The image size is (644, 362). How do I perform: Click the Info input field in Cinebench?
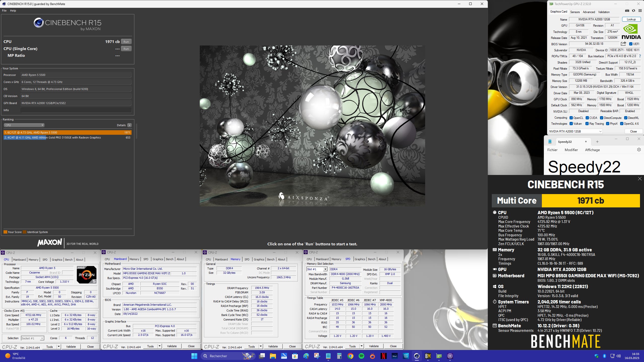tap(76, 110)
